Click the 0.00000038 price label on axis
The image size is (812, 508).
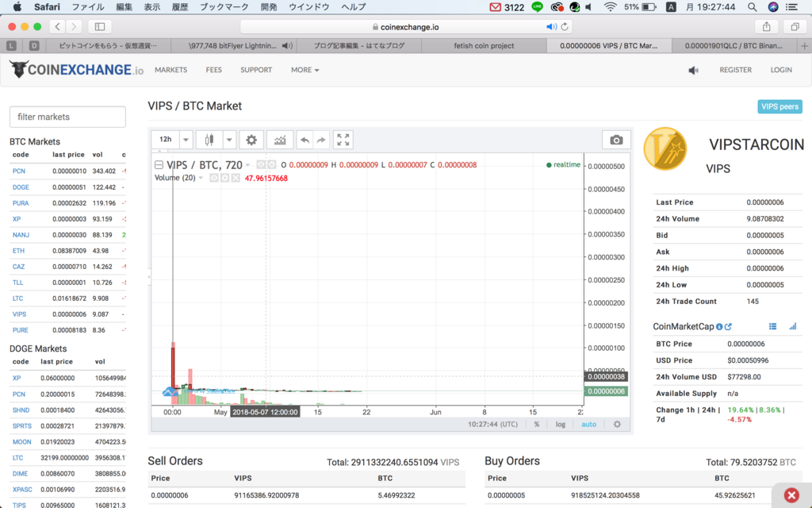(x=606, y=377)
